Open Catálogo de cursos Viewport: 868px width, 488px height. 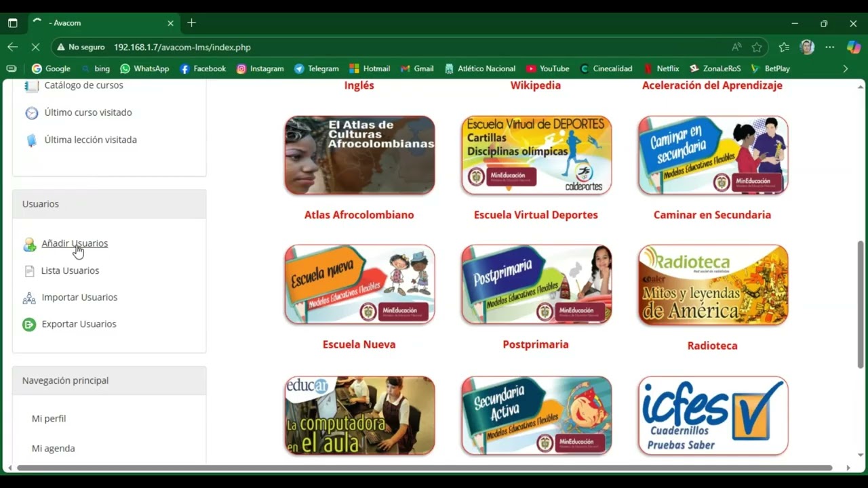[83, 85]
